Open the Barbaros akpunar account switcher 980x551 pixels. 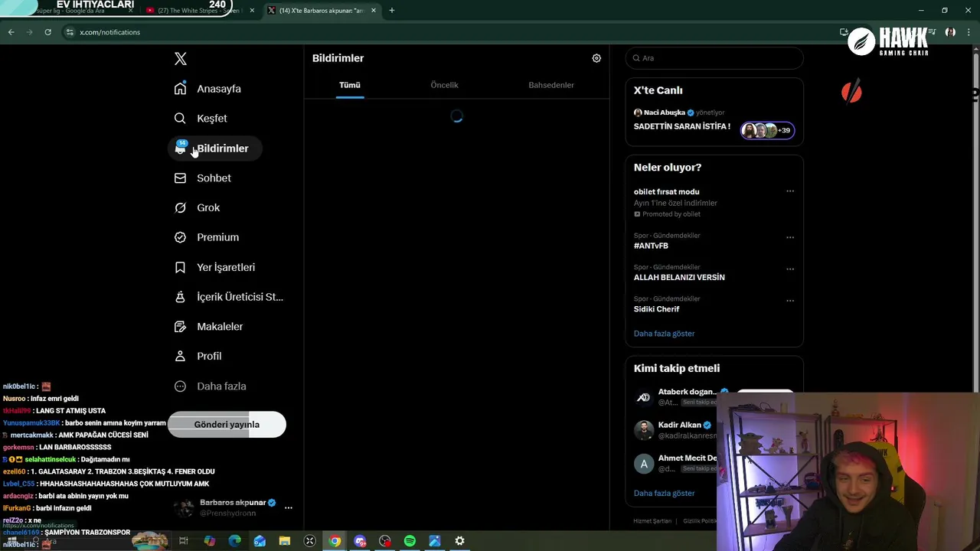[234, 507]
